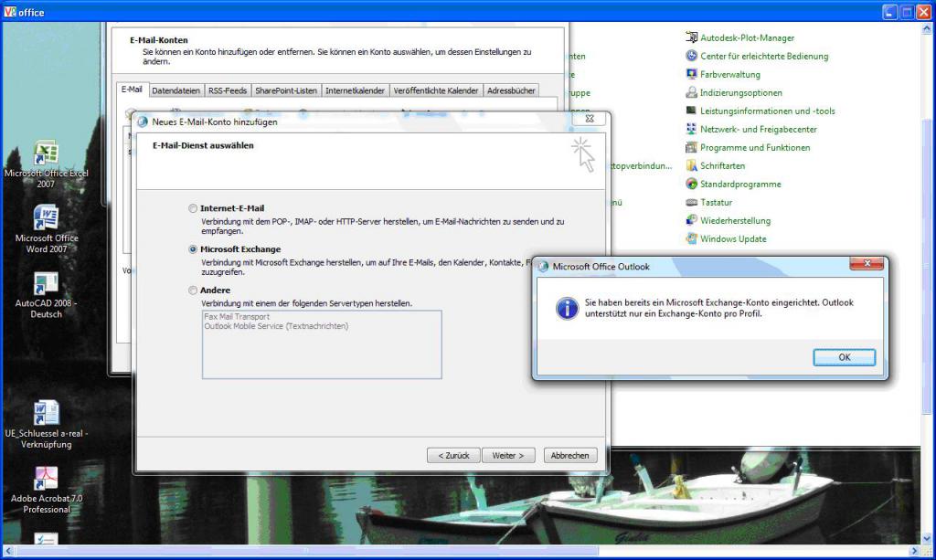Click OK in the Microsoft Office Outlook message

(x=844, y=357)
